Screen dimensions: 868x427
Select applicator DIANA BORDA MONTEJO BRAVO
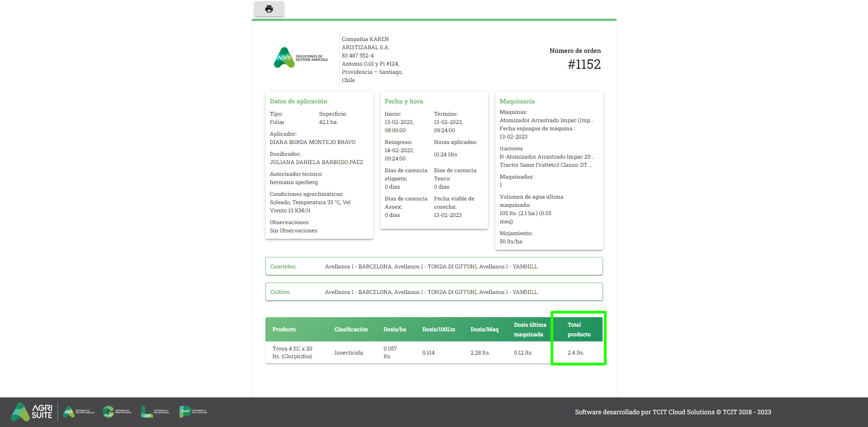(x=312, y=142)
